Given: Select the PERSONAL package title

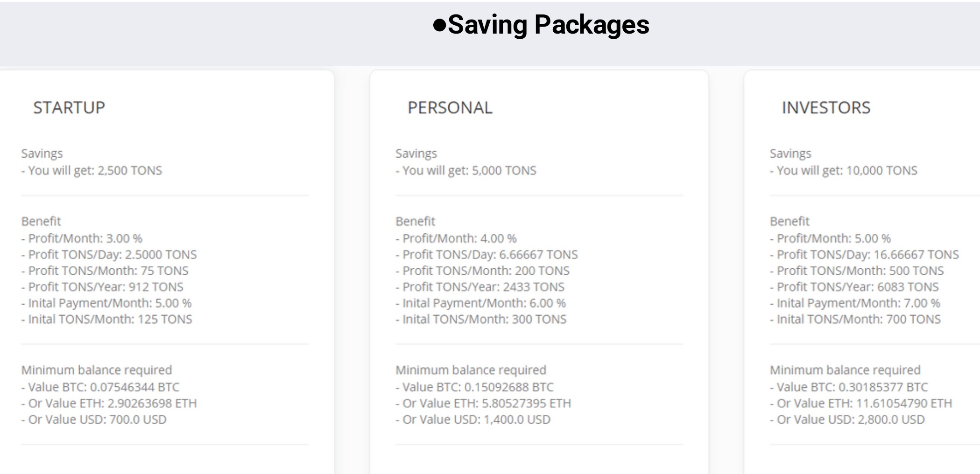Looking at the screenshot, I should [450, 108].
